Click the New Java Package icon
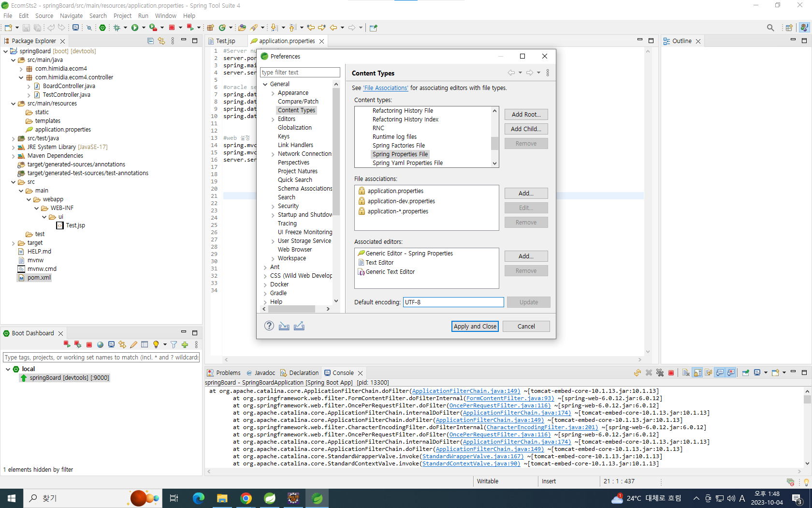812x508 pixels. click(210, 28)
